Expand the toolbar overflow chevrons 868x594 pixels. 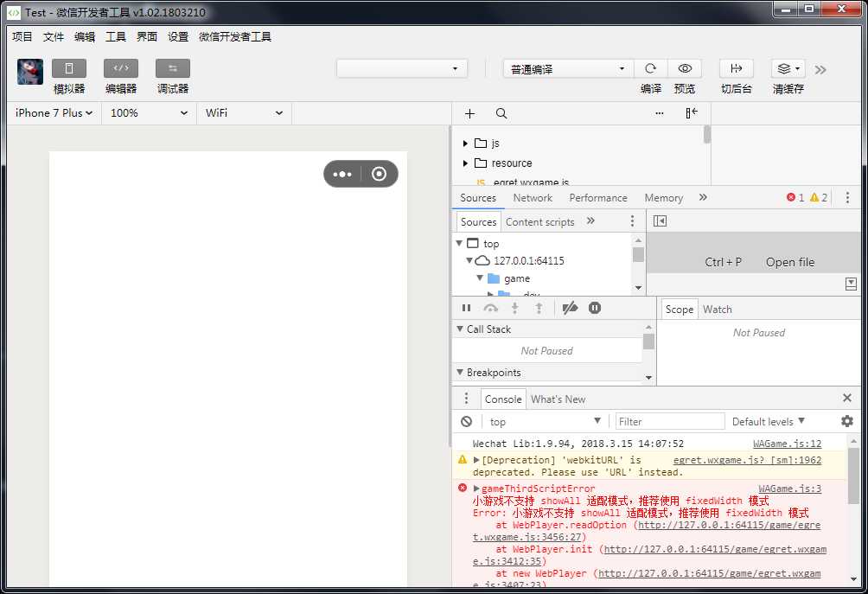point(820,70)
